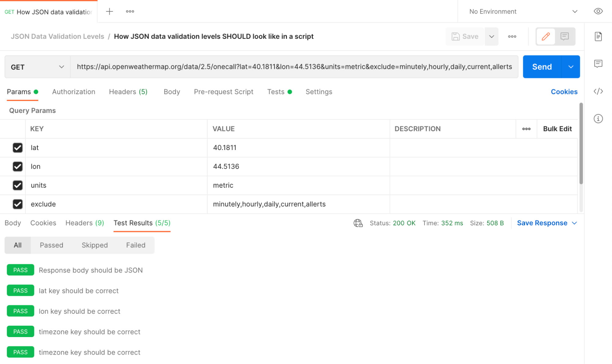Open the GET method dropdown
This screenshot has width=612, height=364.
[x=37, y=67]
